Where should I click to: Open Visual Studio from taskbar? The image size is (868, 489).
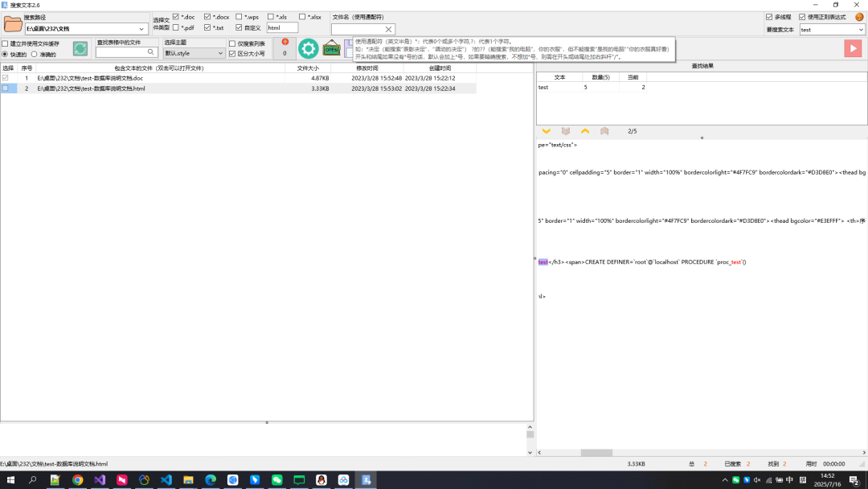tap(100, 480)
